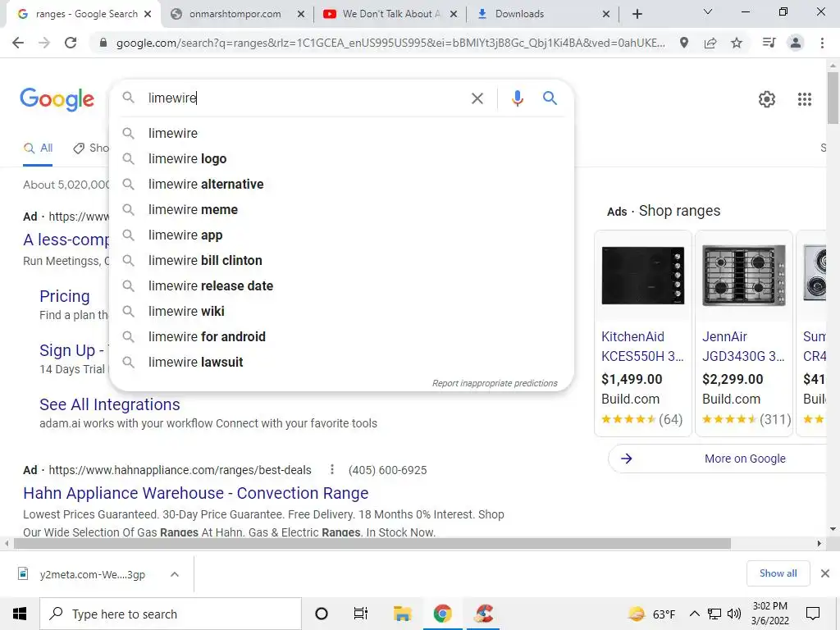Bookmark this page with the star icon
840x630 pixels.
[737, 43]
